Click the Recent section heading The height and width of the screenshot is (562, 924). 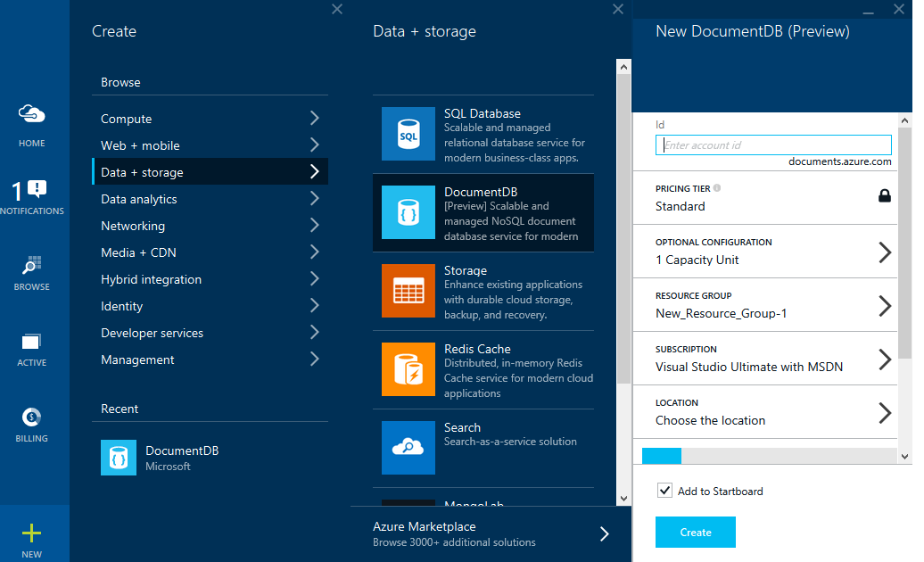click(120, 409)
